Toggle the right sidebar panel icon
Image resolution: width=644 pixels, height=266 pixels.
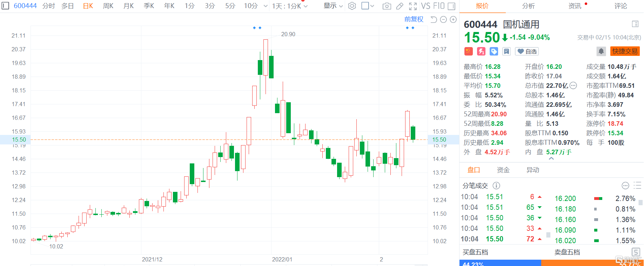[452, 6]
